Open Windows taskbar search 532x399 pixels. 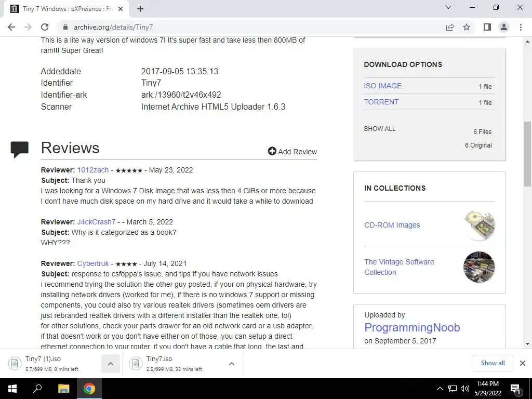[x=37, y=389]
